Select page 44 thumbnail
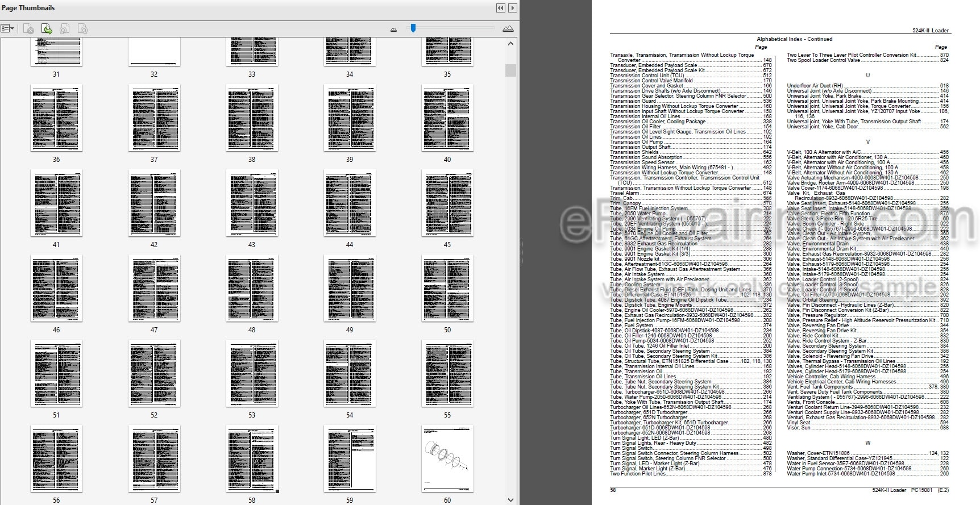The height and width of the screenshot is (505, 980). pyautogui.click(x=350, y=203)
